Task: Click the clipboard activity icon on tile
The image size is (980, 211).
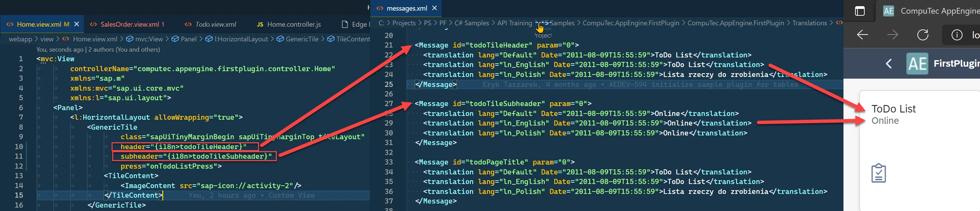Action: point(878,173)
